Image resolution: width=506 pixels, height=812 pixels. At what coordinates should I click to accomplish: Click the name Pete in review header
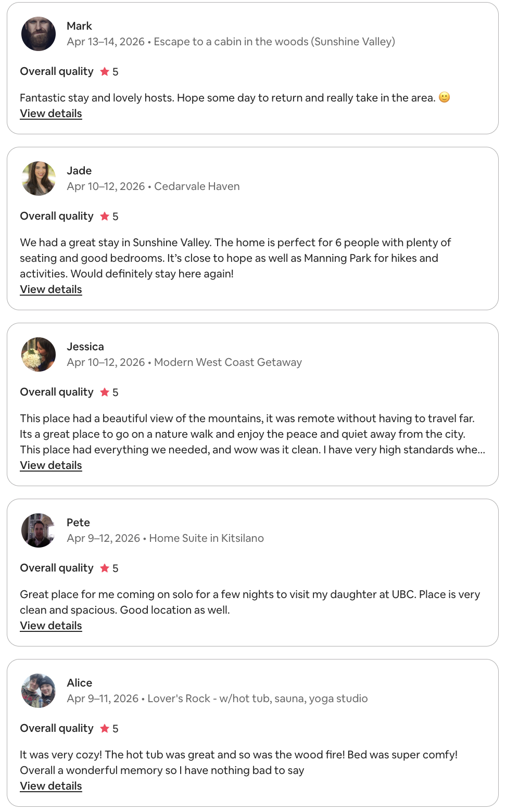(78, 523)
